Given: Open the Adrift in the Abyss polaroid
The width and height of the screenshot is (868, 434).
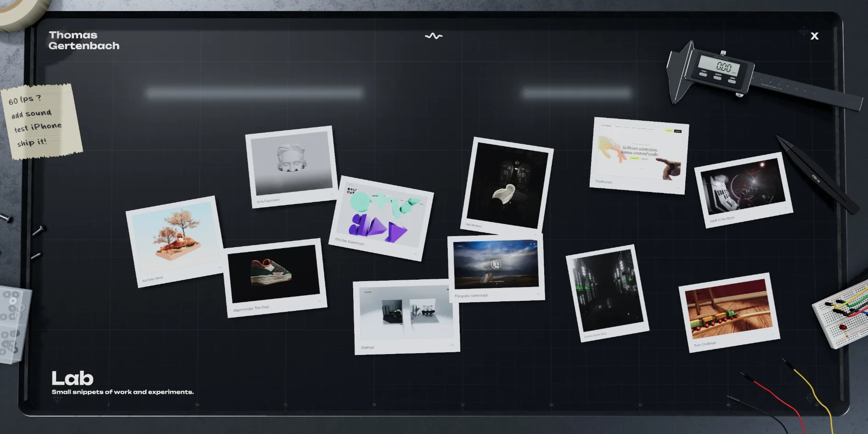Looking at the screenshot, I should [744, 190].
